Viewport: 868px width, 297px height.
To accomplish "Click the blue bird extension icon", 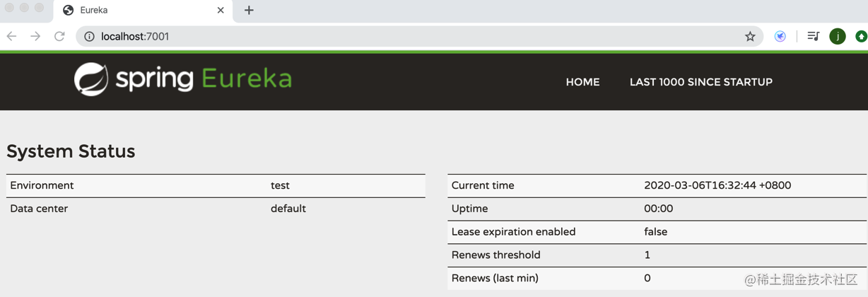I will [x=780, y=36].
